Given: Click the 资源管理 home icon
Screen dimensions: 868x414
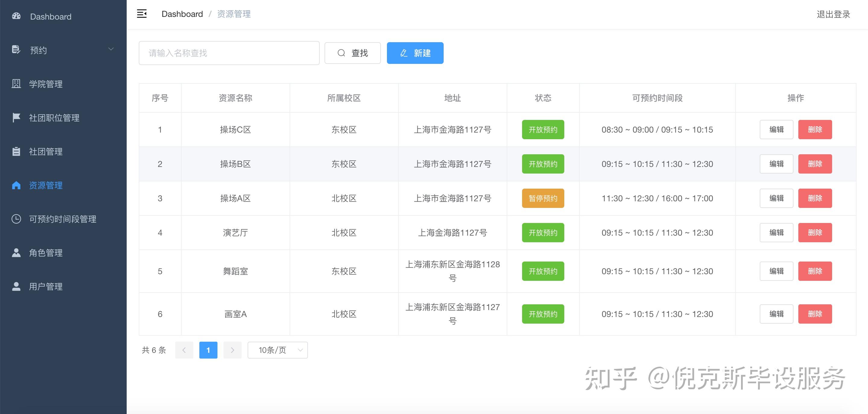Looking at the screenshot, I should [16, 185].
